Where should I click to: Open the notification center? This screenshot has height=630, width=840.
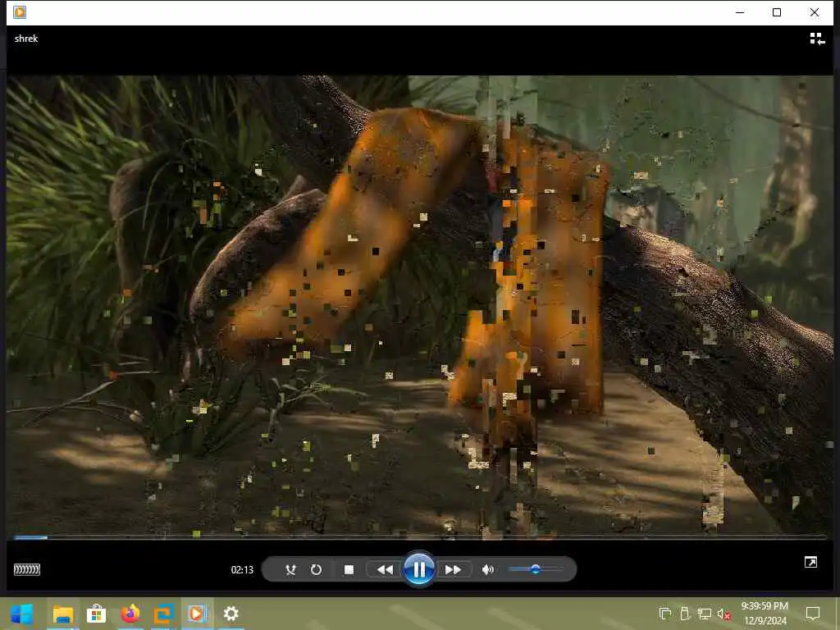pyautogui.click(x=813, y=614)
